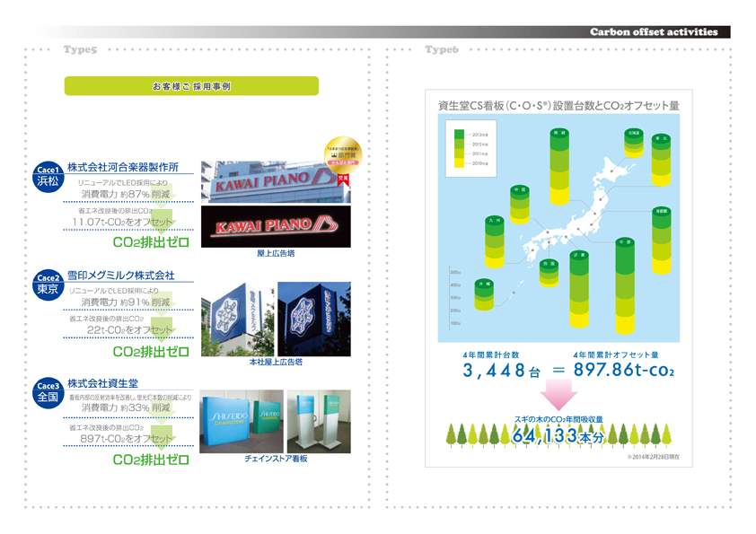Select company name '株式会社河合楽器製作所'
The image size is (756, 534).
tap(123, 167)
